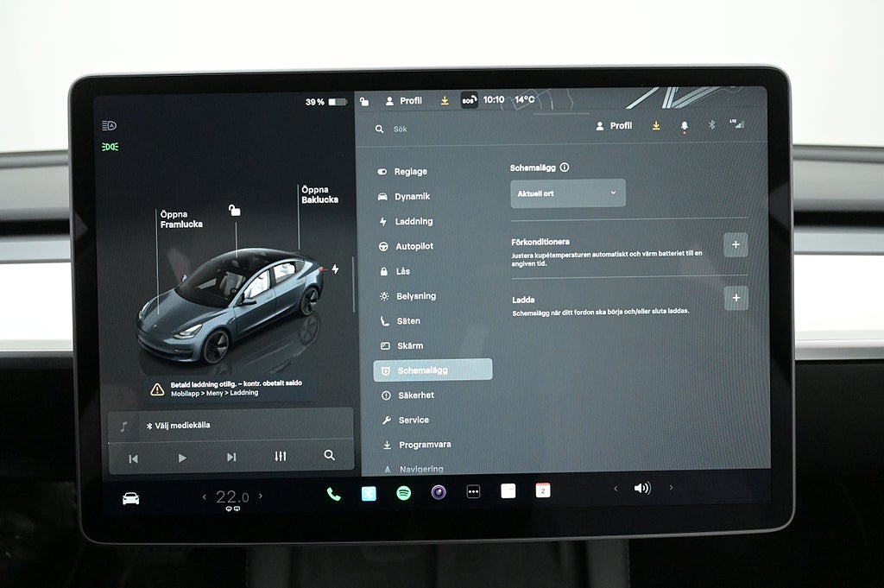Viewport: 884px width, 588px height.
Task: Launch Spotify from the bottom bar
Action: point(403,493)
